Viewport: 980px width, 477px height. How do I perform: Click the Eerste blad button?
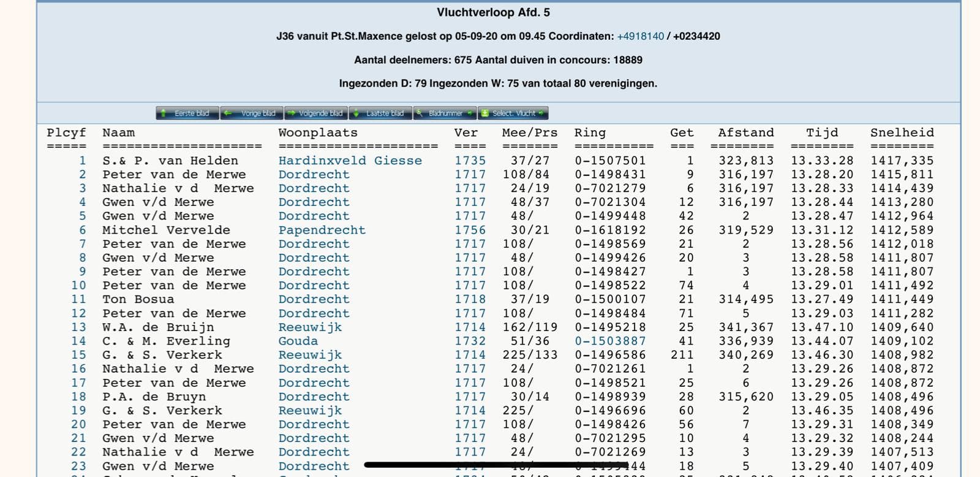187,113
